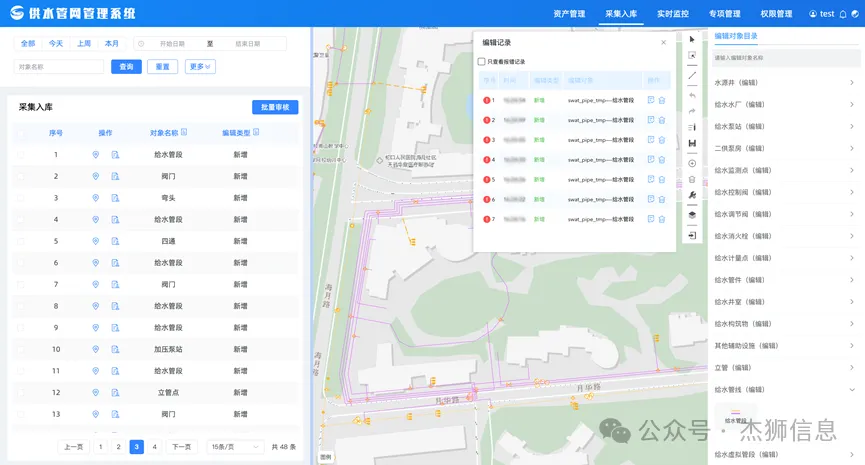Go to 下一页 next page
The image size is (865, 465).
click(181, 447)
